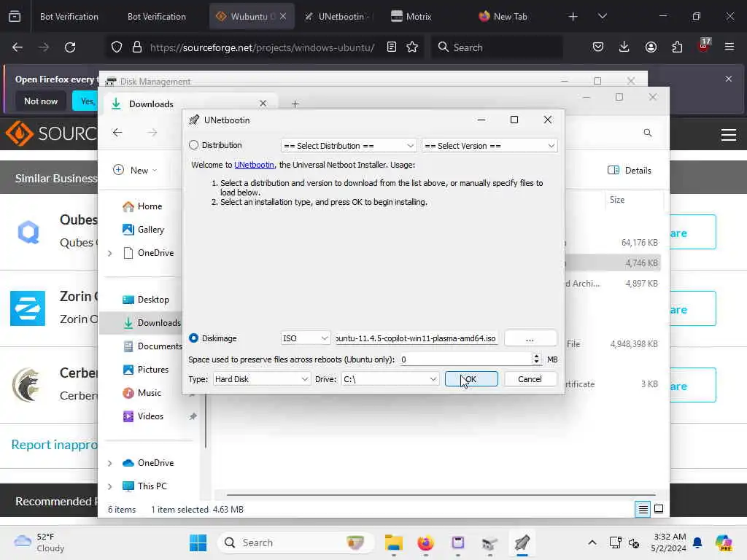The image size is (747, 560).
Task: Open Firefox from the taskbar
Action: coord(425,542)
